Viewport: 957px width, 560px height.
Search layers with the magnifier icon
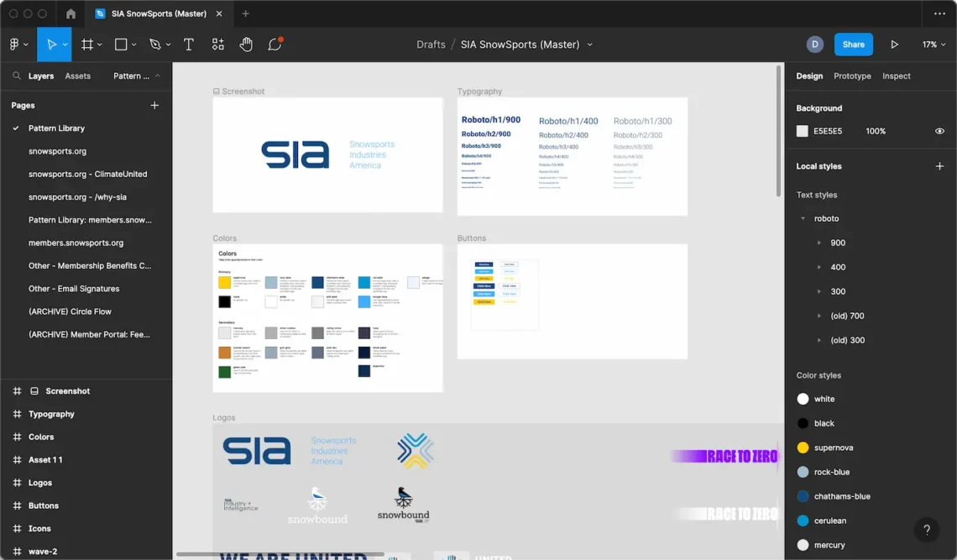[17, 76]
